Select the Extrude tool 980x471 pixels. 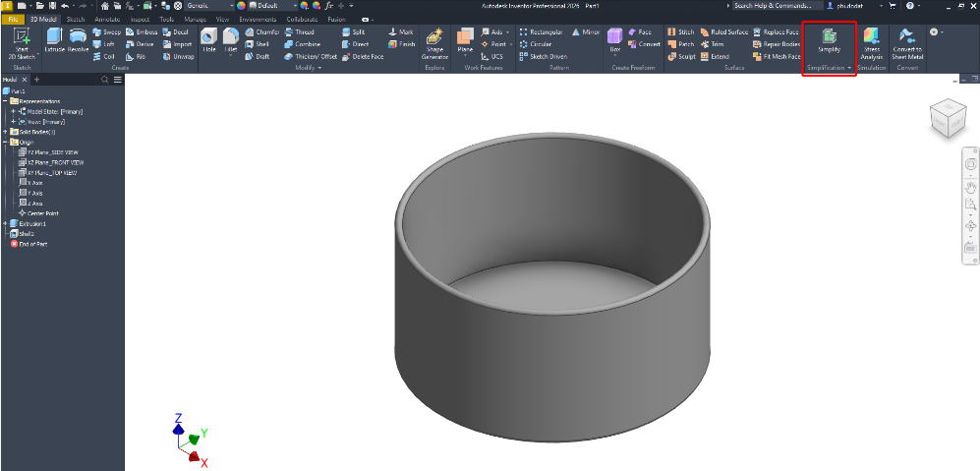coord(54,41)
